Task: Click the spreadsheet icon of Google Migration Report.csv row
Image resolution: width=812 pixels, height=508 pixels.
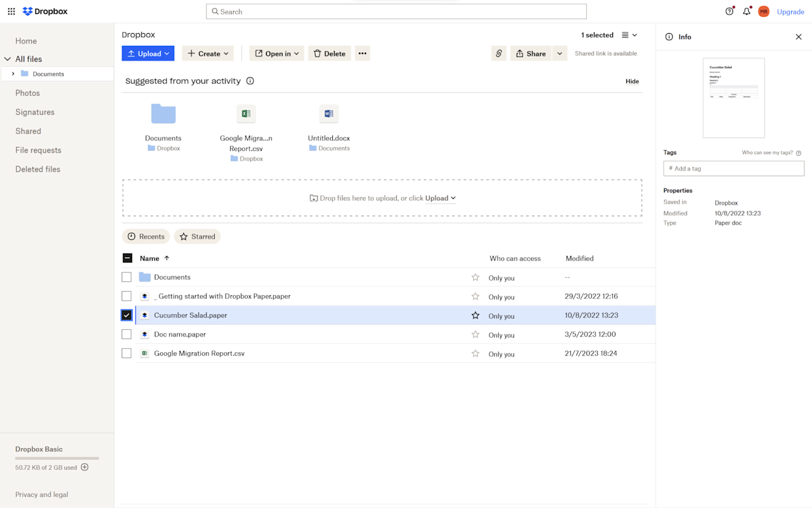Action: (x=145, y=354)
